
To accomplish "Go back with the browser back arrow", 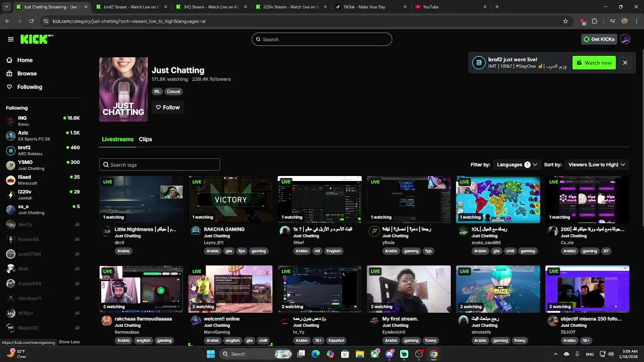I will click(7, 21).
